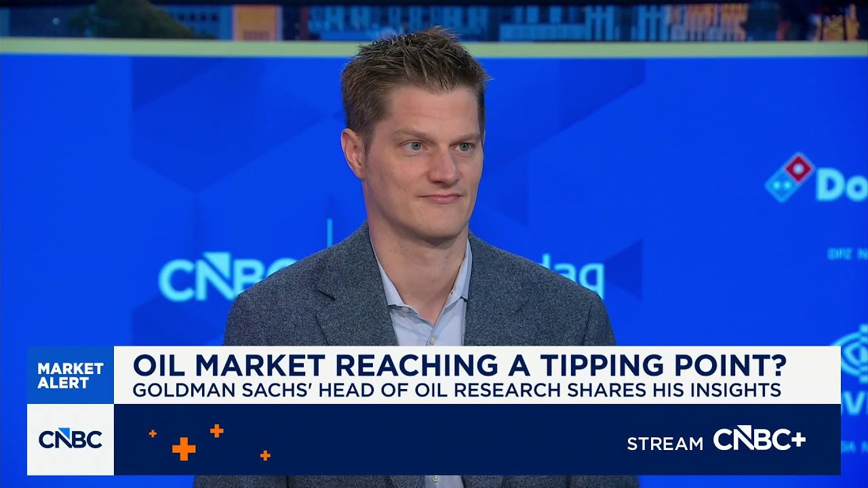
Task: Click the MARKET ALERT badge
Action: (71, 375)
